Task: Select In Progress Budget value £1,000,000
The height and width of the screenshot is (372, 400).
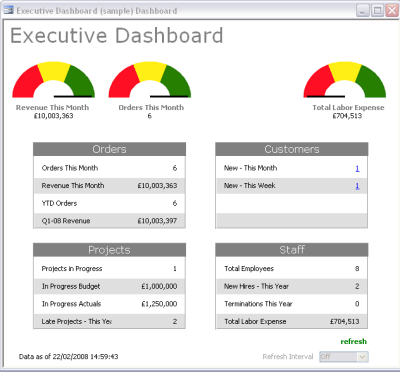Action: coord(159,286)
